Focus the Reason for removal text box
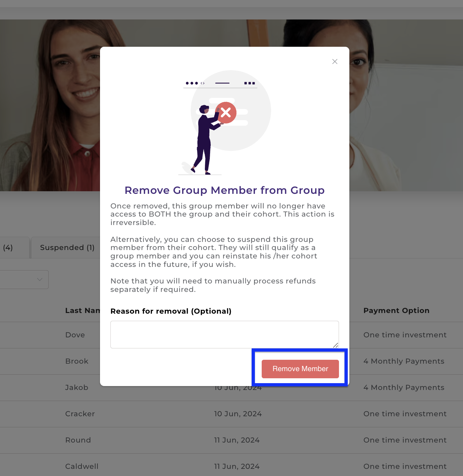Viewport: 463px width, 476px height. [x=224, y=334]
